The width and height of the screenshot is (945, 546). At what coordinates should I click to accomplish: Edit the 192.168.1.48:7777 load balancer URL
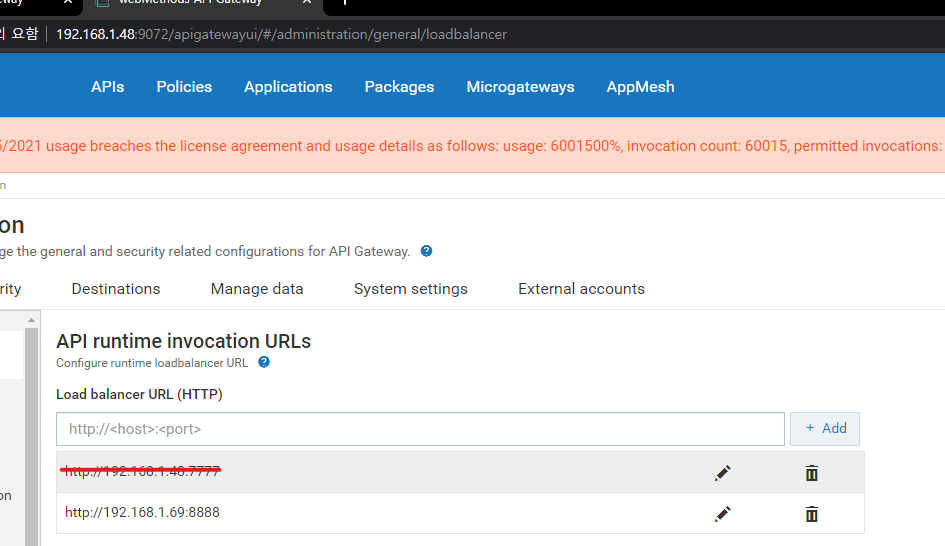[x=722, y=473]
